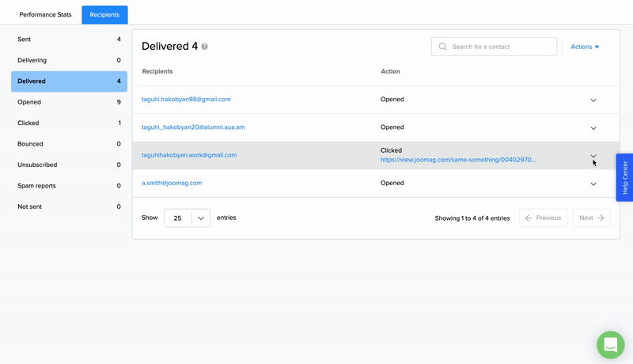Expand taguhihakobyan.work@gmail.com row chevron
Image resolution: width=633 pixels, height=364 pixels.
(593, 155)
